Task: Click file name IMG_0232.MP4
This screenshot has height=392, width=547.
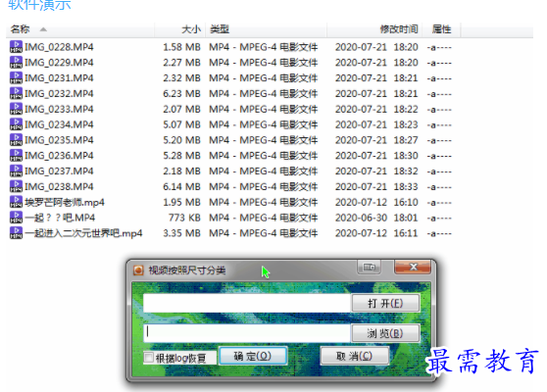Action: (x=59, y=93)
